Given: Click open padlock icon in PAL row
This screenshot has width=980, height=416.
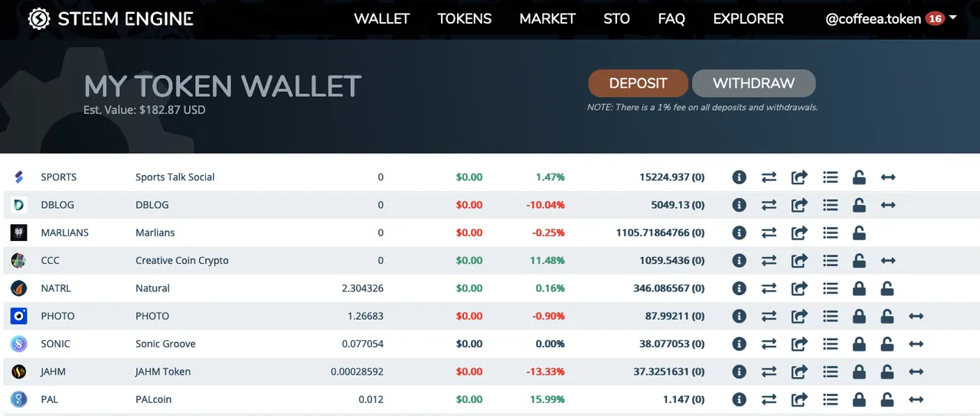Looking at the screenshot, I should 887,399.
